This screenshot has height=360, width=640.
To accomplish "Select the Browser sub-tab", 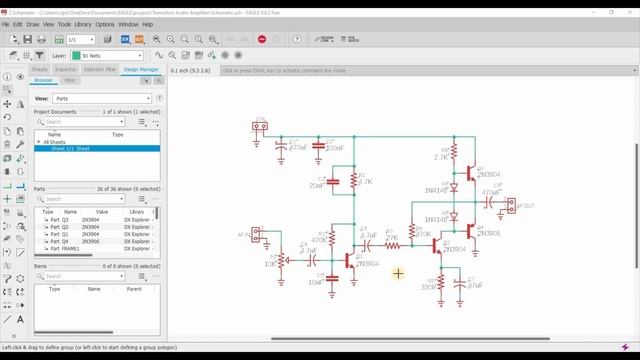I will (43, 80).
